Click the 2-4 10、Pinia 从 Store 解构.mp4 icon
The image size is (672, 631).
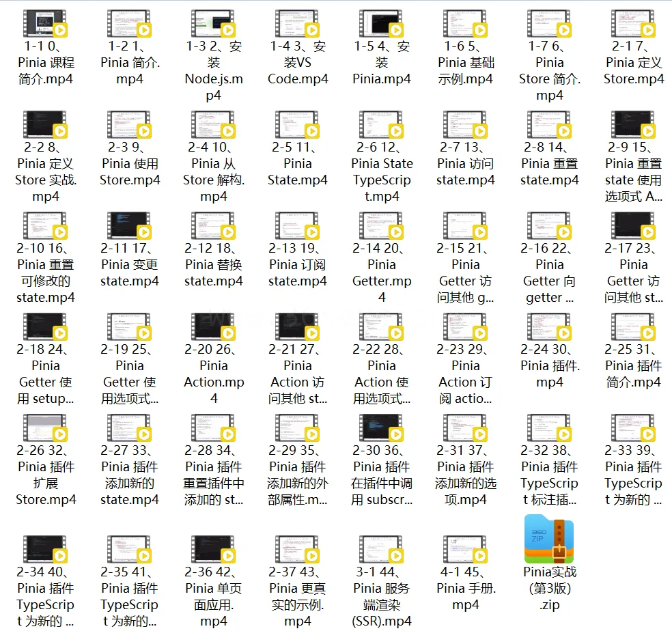[214, 124]
